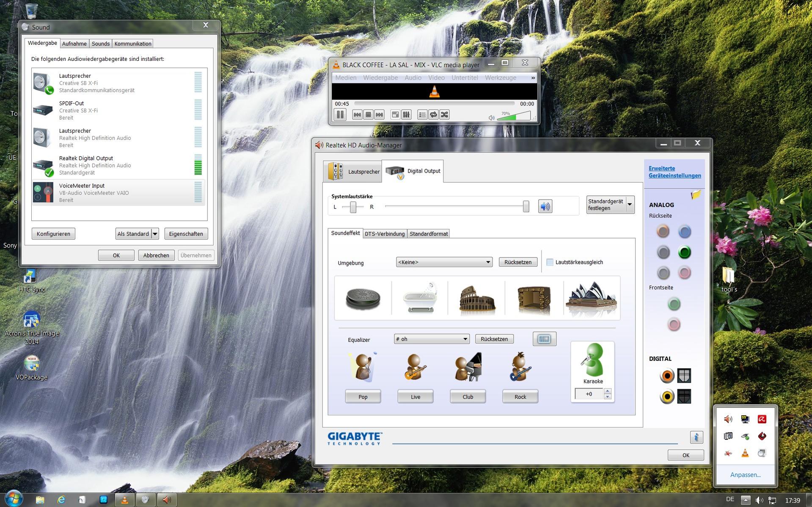This screenshot has width=812, height=507.
Task: Expand the Als Standard dropdown arrow
Action: tap(155, 234)
